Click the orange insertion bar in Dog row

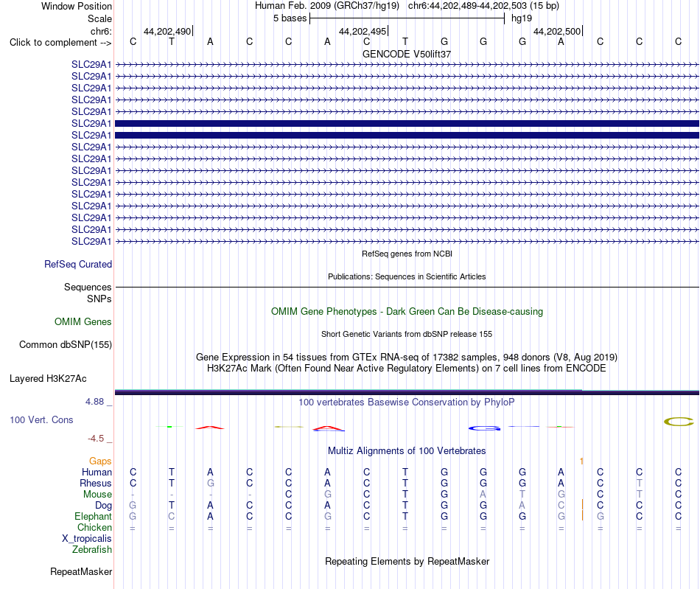pyautogui.click(x=583, y=505)
